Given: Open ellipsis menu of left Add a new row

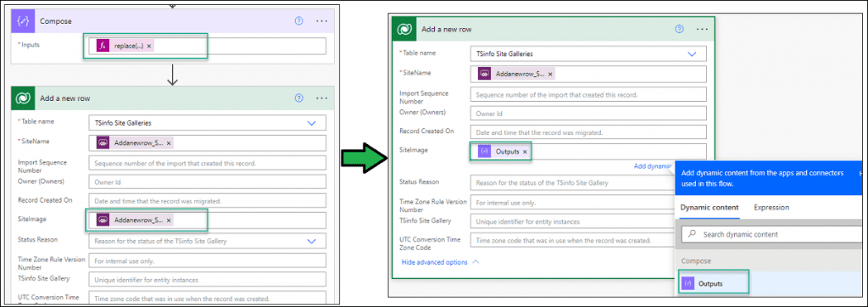Looking at the screenshot, I should coord(321,98).
